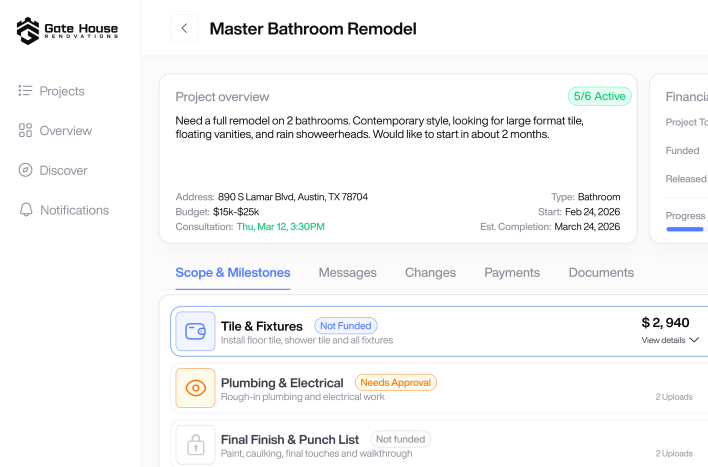Expand the Final Finish & Punch List row
Image resolution: width=708 pixels, height=467 pixels.
pos(439,444)
